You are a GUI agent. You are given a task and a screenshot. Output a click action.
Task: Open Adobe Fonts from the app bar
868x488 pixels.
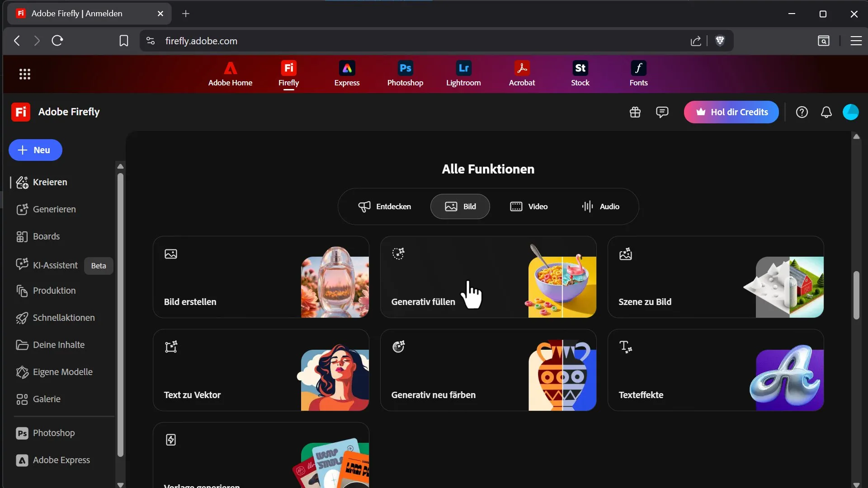pos(638,74)
